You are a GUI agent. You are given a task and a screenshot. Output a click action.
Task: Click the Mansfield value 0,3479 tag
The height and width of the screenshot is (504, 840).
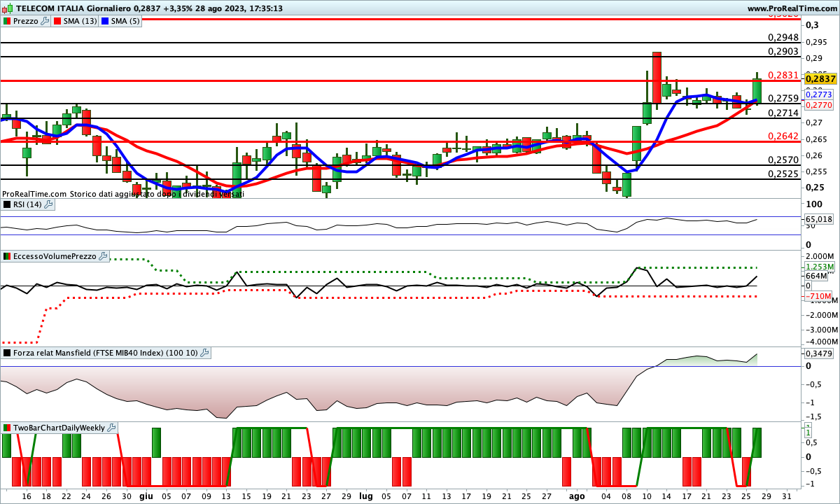tap(818, 353)
